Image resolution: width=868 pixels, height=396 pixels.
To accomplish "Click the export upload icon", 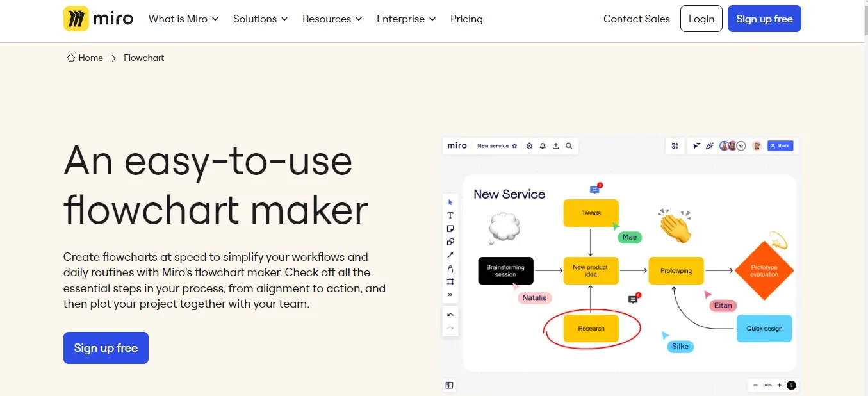I will [555, 146].
